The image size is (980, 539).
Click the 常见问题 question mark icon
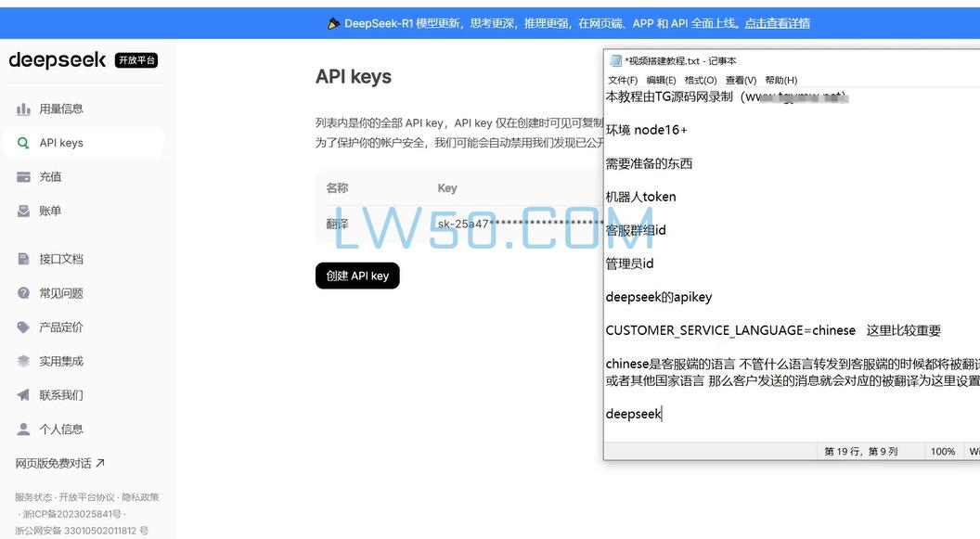(23, 292)
